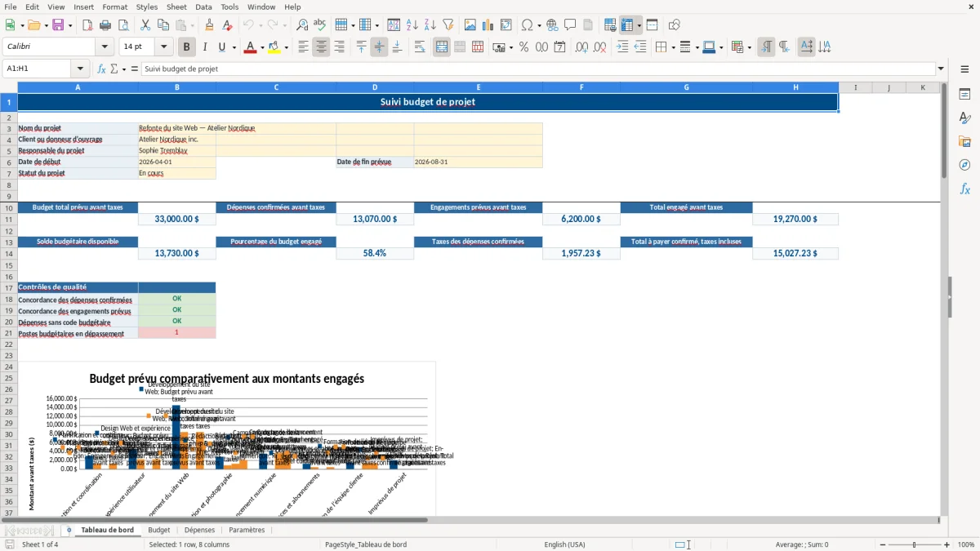Cut the selection with the scissors icon
Image resolution: width=980 pixels, height=551 pixels.
pos(145,25)
